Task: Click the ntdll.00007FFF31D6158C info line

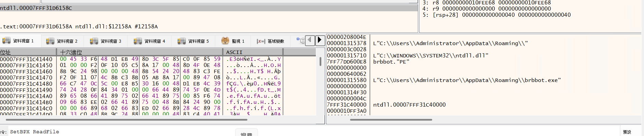Action: click(x=209, y=8)
